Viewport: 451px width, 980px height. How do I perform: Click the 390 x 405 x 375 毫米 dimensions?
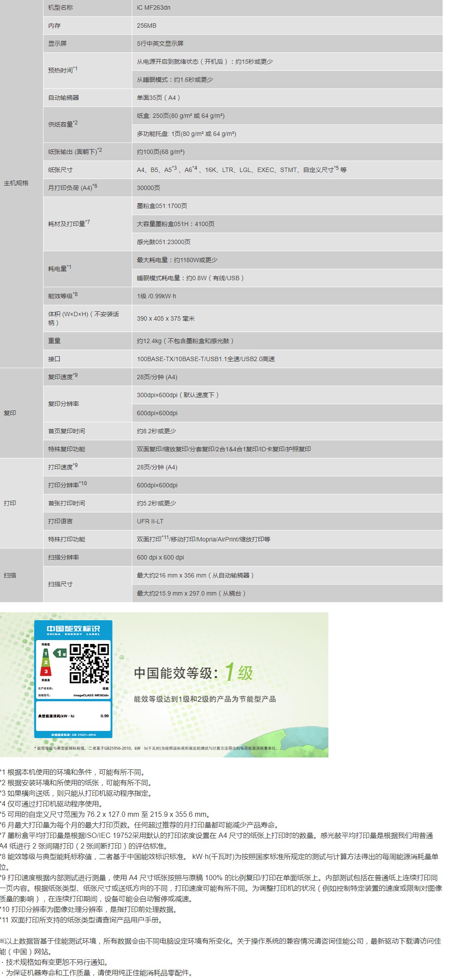click(165, 318)
